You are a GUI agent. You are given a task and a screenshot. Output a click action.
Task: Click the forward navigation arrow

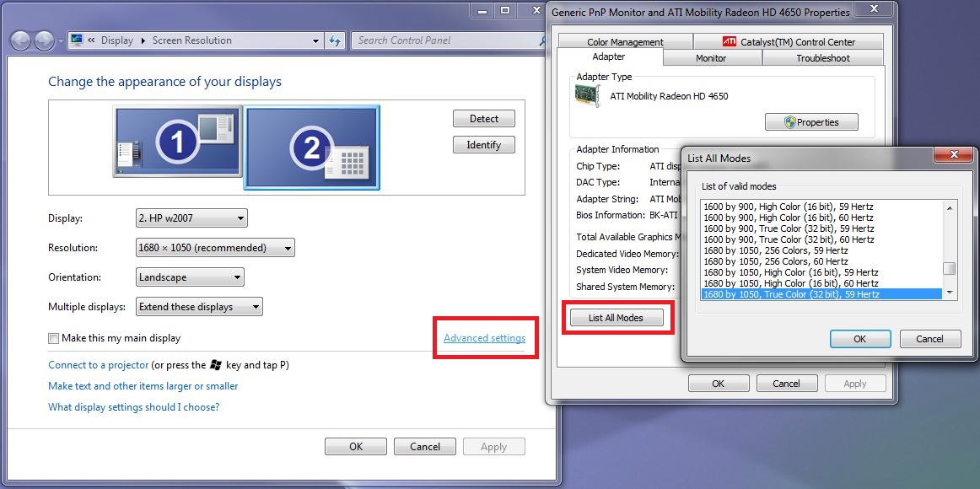point(44,40)
